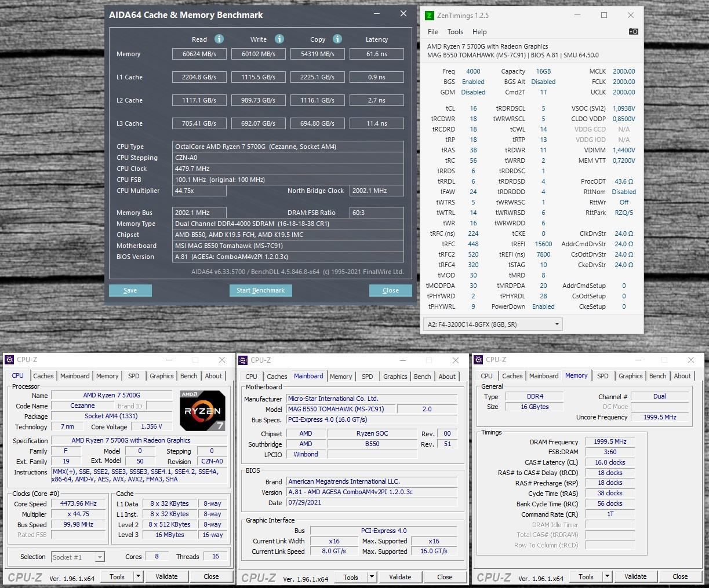709x588 pixels.
Task: Click the tRFC value 448 in ZenTimings
Action: [473, 244]
